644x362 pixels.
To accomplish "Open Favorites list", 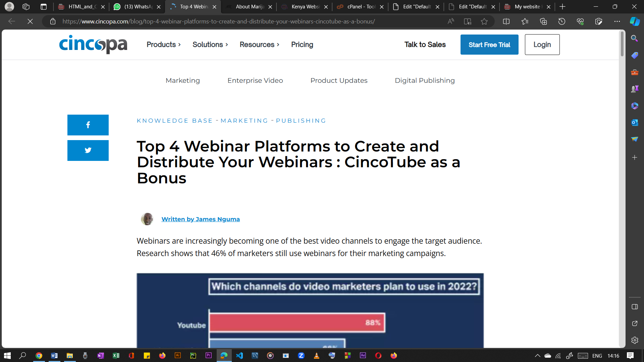I will (525, 21).
